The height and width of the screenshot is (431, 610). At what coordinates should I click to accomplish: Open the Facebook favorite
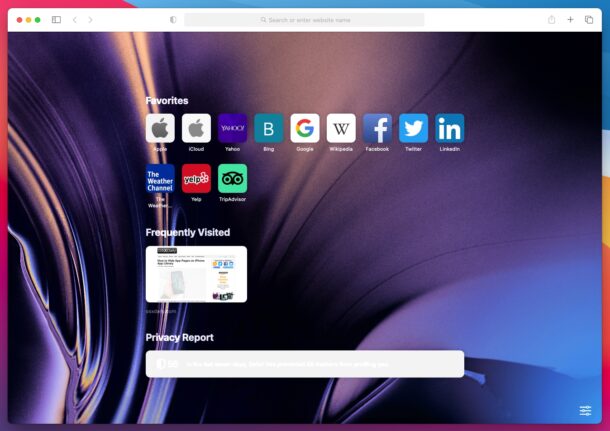(x=377, y=128)
